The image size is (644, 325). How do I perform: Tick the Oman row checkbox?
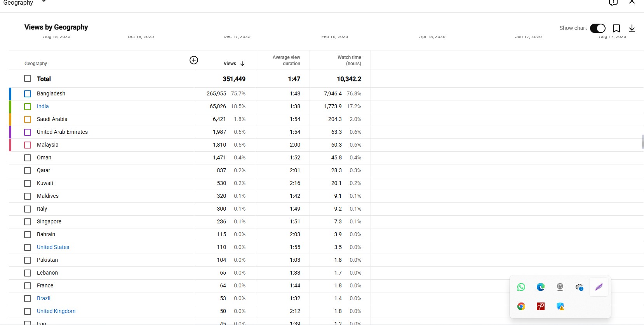pos(28,157)
